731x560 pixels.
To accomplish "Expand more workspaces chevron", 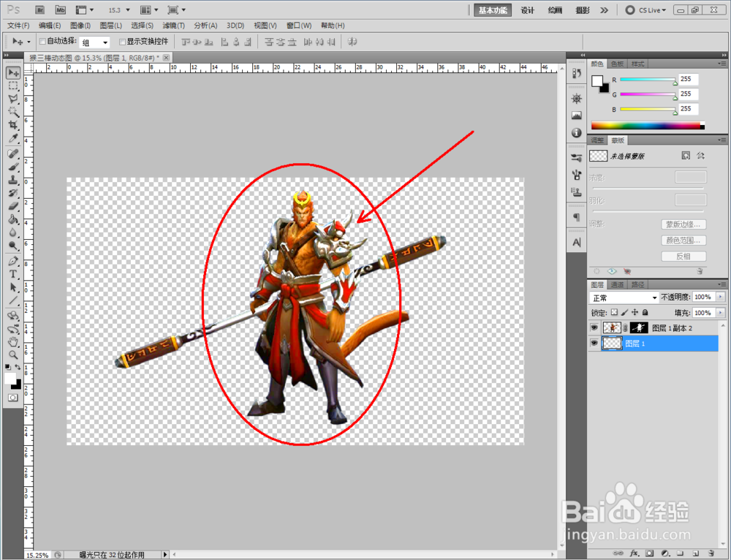I will (x=605, y=10).
